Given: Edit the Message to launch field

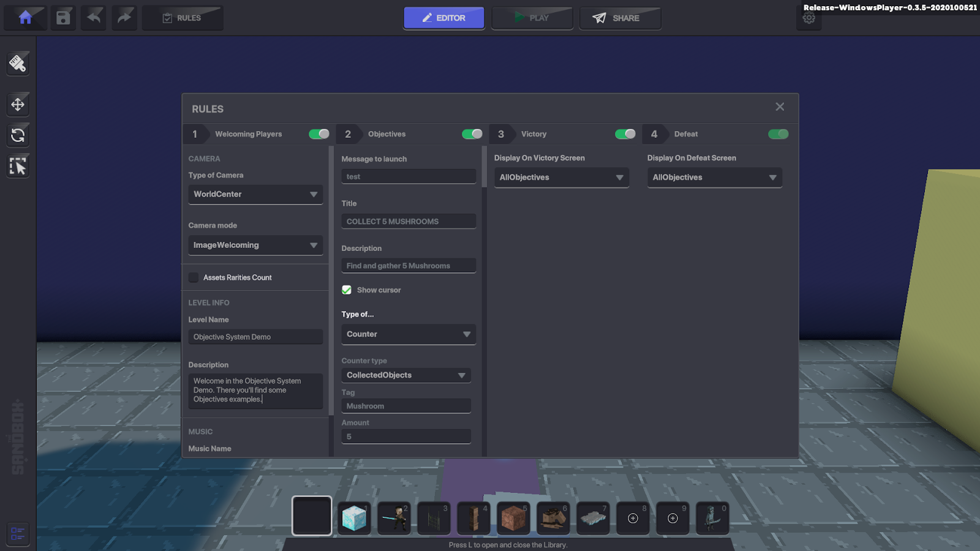Looking at the screenshot, I should 409,176.
